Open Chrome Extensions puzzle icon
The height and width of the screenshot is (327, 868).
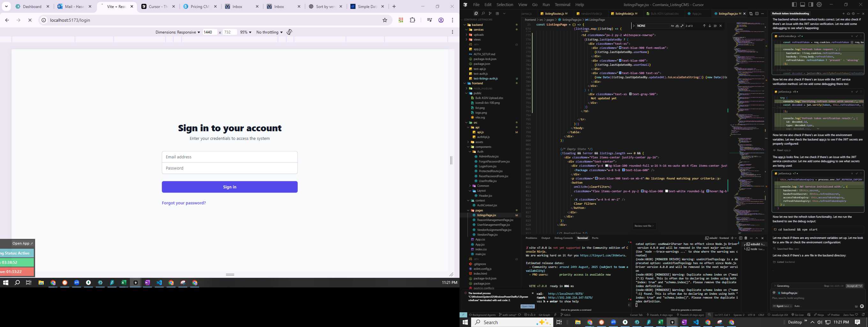[x=412, y=20]
